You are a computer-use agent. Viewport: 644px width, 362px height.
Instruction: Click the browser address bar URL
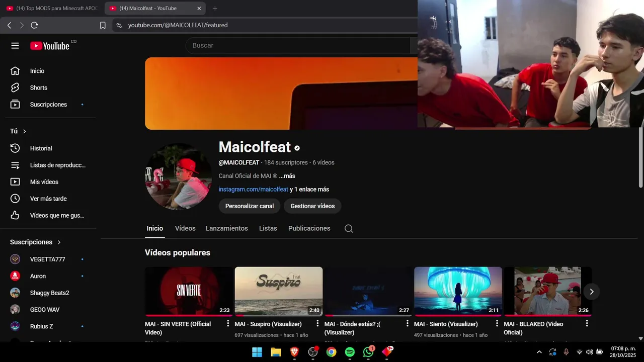point(178,25)
